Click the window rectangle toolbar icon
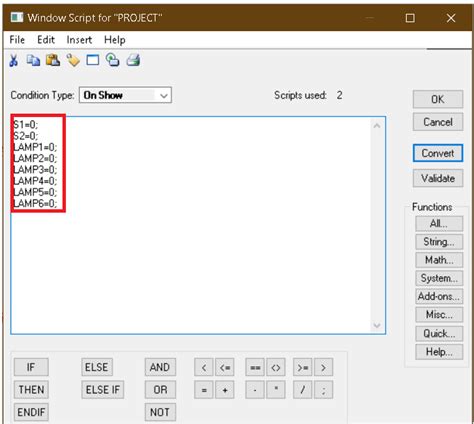The height and width of the screenshot is (424, 474). (93, 60)
